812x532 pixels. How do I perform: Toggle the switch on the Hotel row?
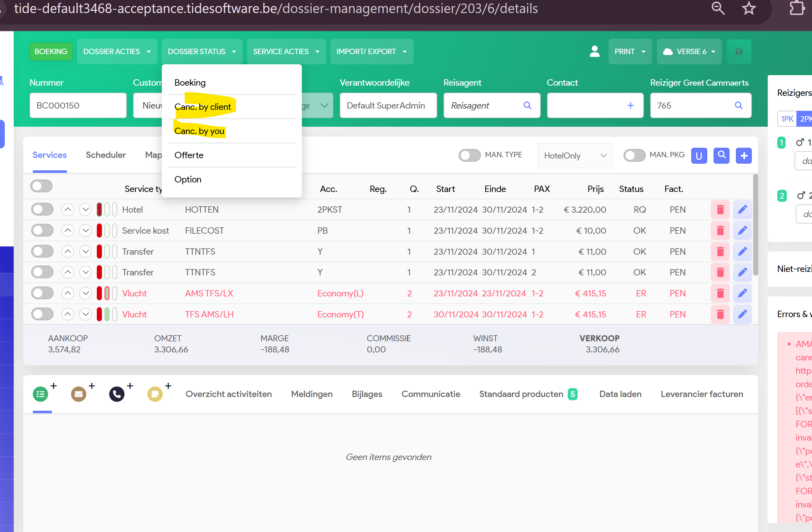pyautogui.click(x=42, y=209)
